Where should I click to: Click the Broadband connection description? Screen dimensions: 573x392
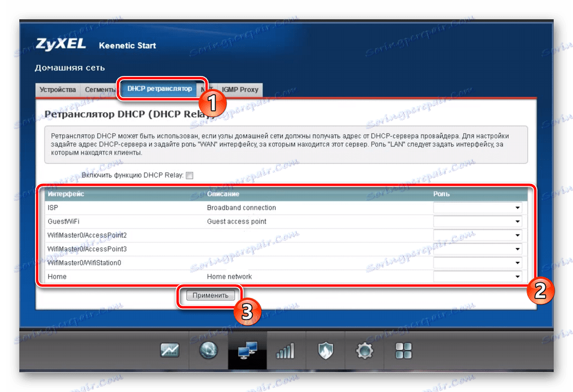coord(241,207)
